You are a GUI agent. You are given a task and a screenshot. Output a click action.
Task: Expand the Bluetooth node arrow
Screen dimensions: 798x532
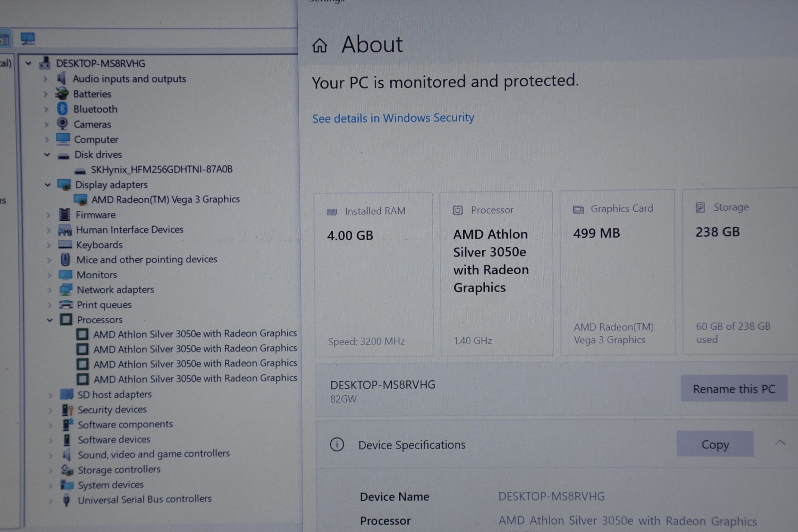pos(46,109)
